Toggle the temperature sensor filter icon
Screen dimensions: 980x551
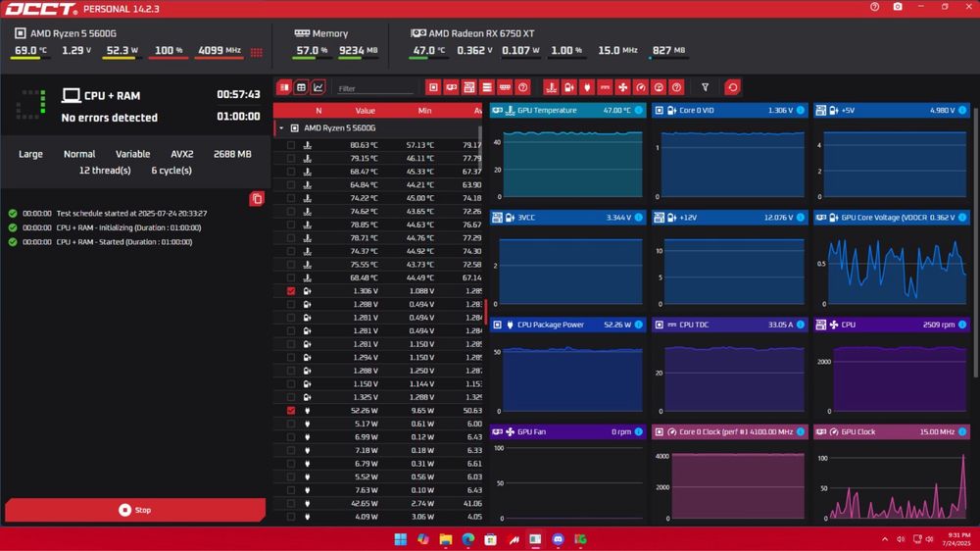pos(551,87)
